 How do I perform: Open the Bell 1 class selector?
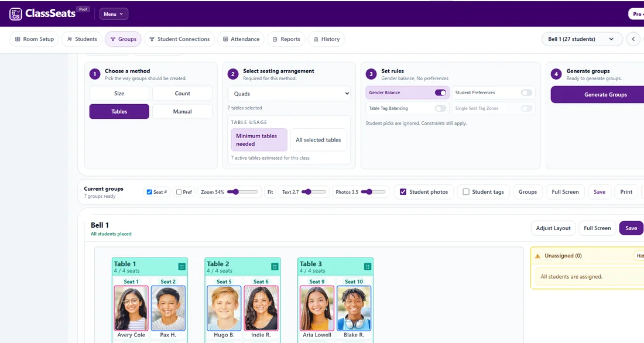582,39
